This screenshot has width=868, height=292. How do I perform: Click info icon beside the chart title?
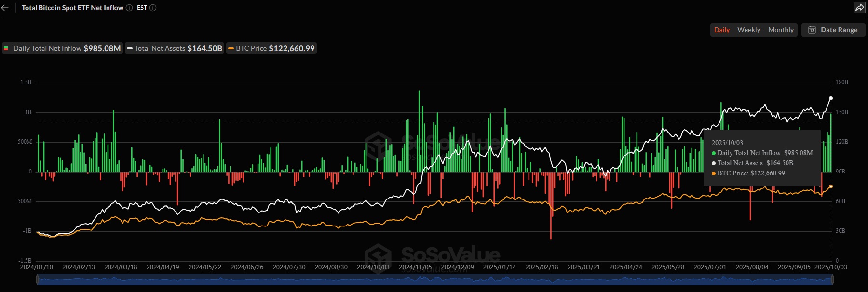(x=129, y=8)
